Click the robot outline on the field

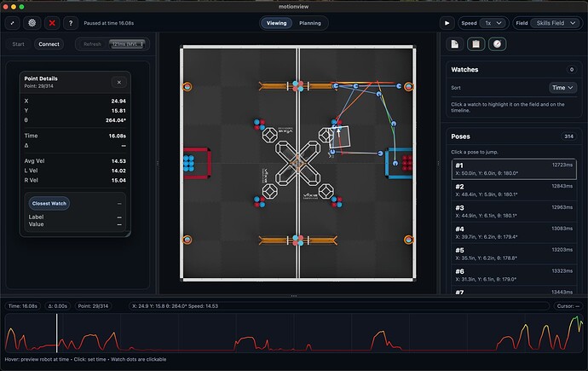click(x=339, y=137)
